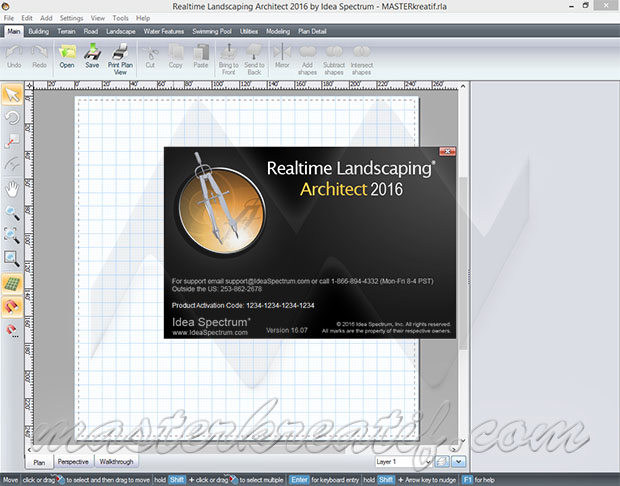Open the Add menu
620x486 pixels.
pos(46,18)
